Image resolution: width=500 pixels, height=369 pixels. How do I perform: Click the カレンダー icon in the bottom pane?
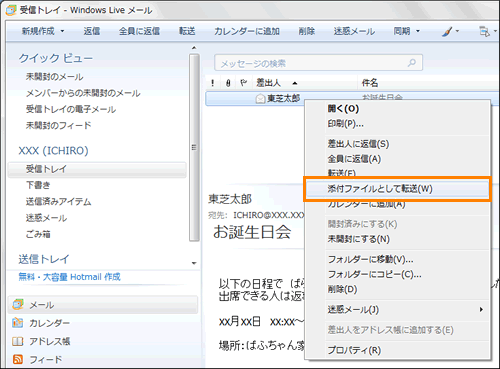[18, 323]
